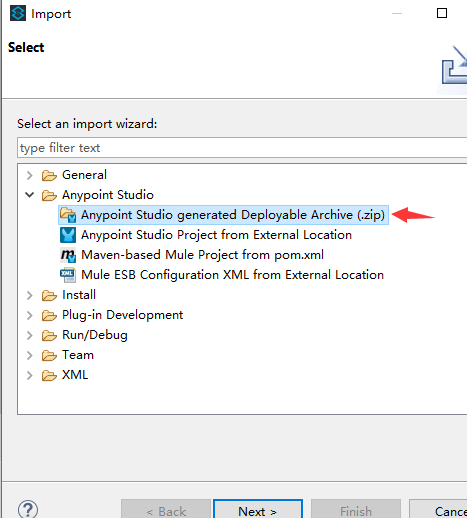
Task: Select Maven-based Mule Project from pom.xml
Action: pyautogui.click(x=202, y=255)
